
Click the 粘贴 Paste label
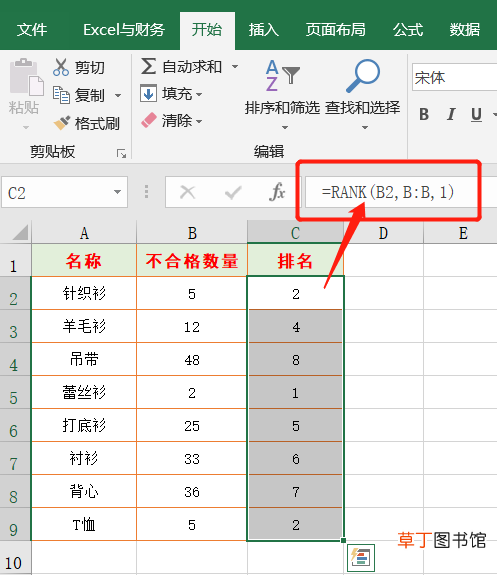tap(24, 107)
